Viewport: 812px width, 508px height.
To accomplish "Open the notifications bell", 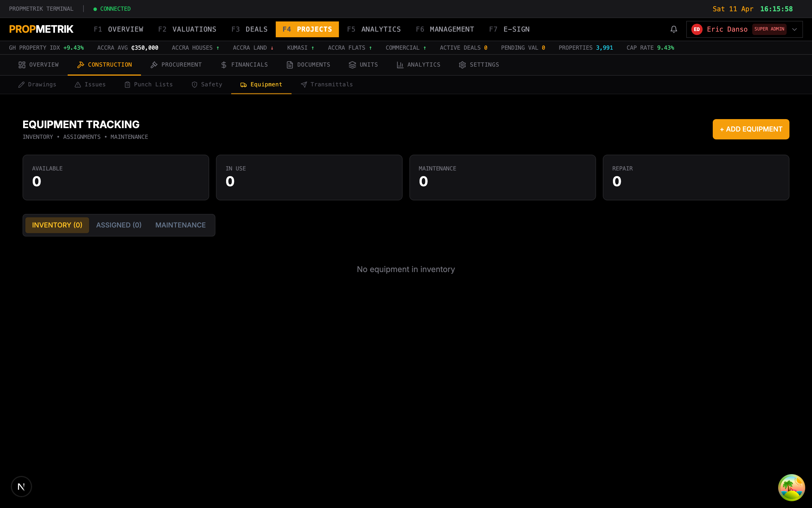I will (x=673, y=29).
